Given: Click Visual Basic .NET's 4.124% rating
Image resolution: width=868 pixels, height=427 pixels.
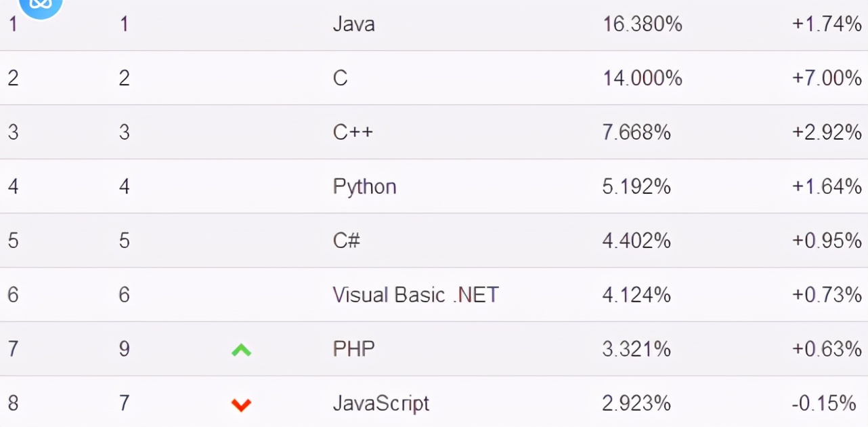Looking at the screenshot, I should [x=636, y=295].
